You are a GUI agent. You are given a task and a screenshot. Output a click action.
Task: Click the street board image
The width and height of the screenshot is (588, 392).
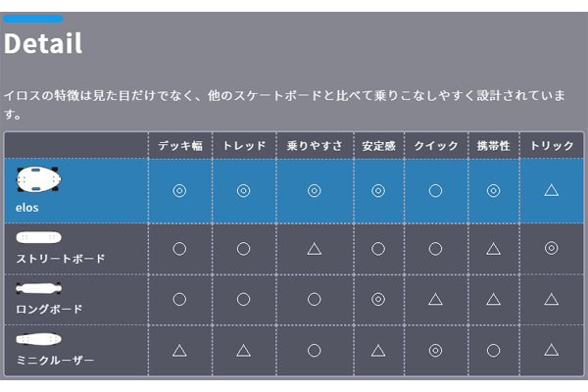click(39, 237)
